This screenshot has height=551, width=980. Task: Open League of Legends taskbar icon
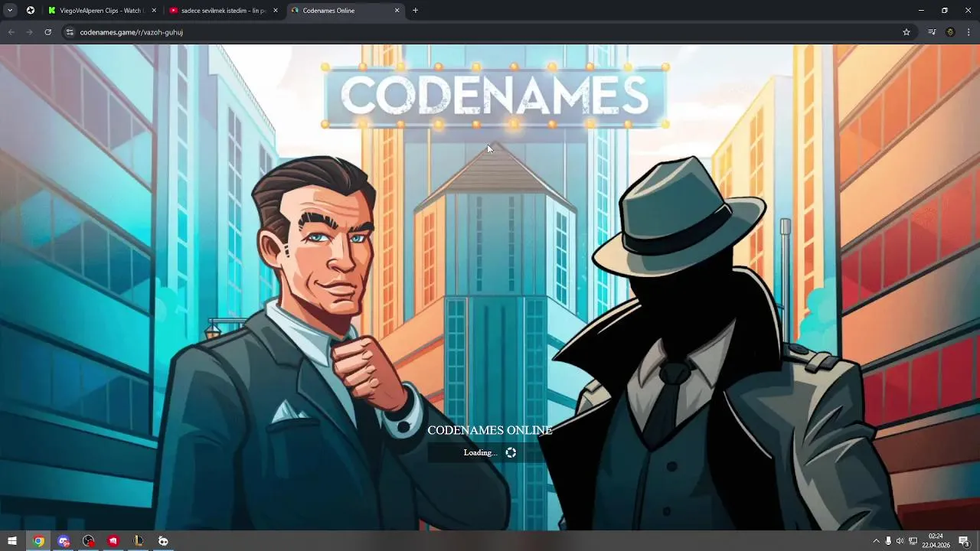(x=139, y=541)
